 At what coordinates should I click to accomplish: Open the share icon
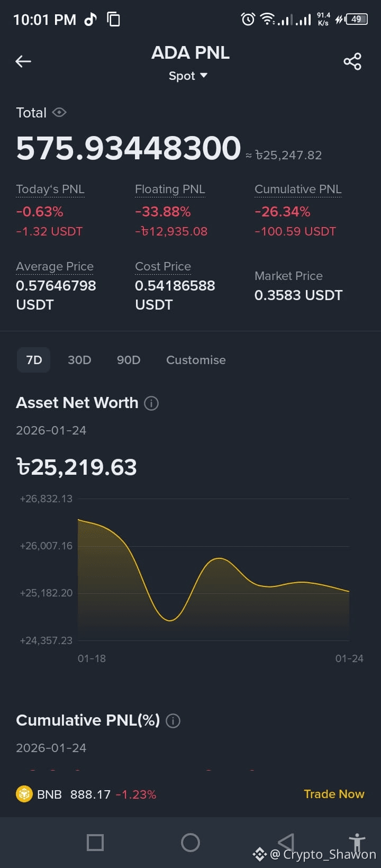pyautogui.click(x=352, y=61)
